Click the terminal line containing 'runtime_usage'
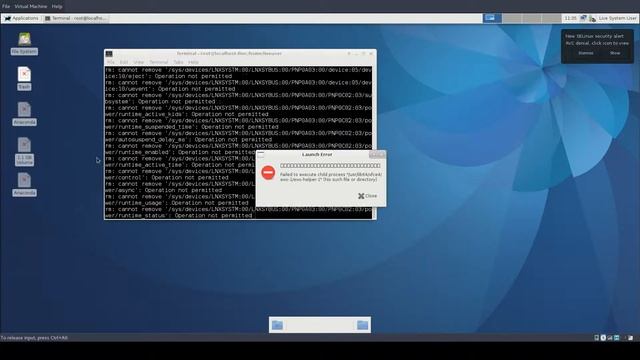 [x=177, y=203]
